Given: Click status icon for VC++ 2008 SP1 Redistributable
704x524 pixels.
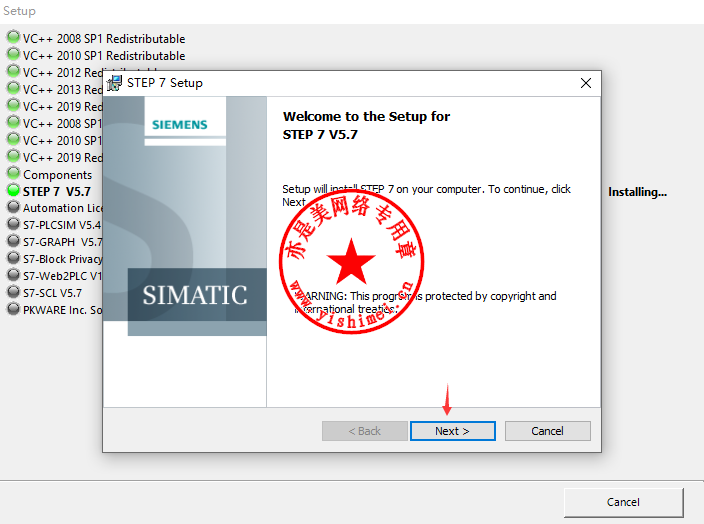Looking at the screenshot, I should coord(13,37).
